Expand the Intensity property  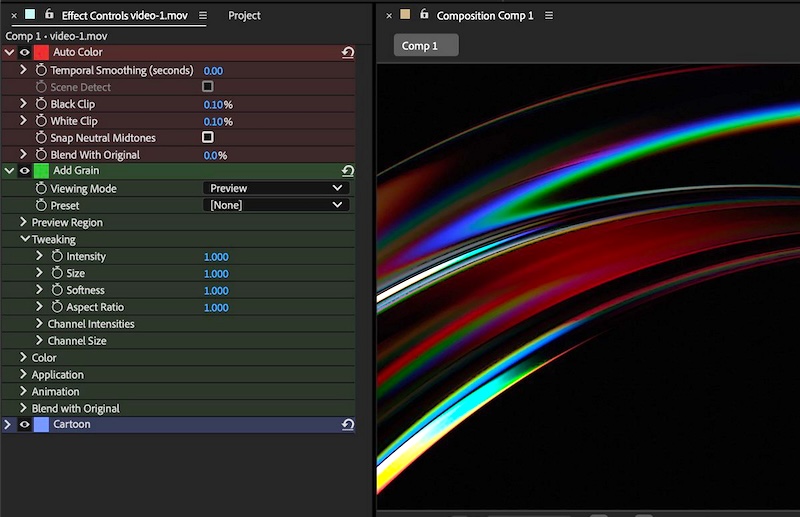pyautogui.click(x=39, y=256)
